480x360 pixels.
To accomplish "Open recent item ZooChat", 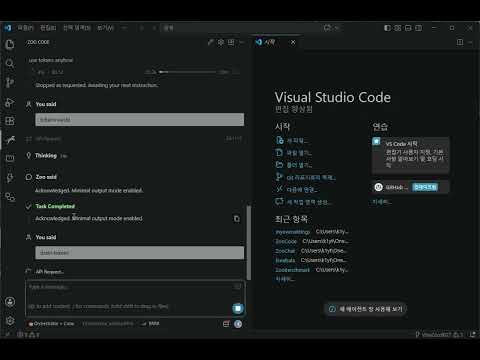I will [285, 251].
